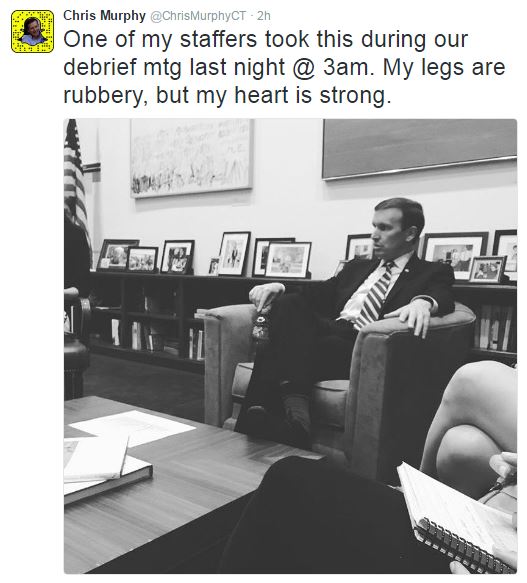This screenshot has width=527, height=583.
Task: Open the attached black-and-white photo
Action: [x=290, y=346]
